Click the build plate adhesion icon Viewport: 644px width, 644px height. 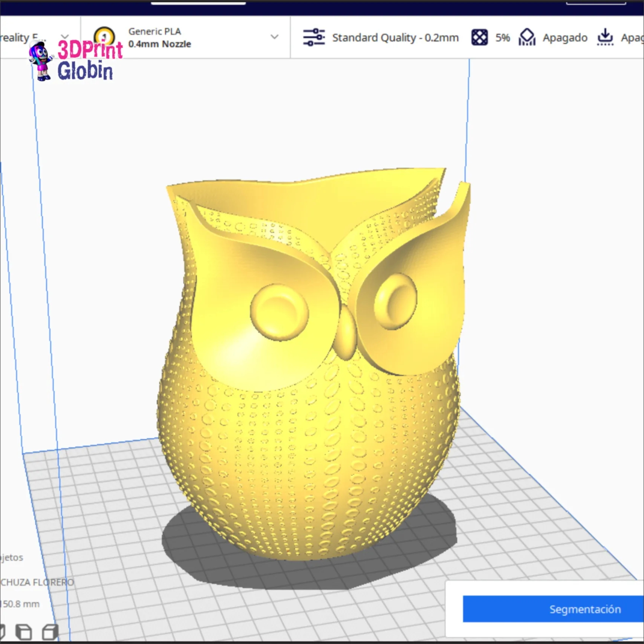pos(605,37)
